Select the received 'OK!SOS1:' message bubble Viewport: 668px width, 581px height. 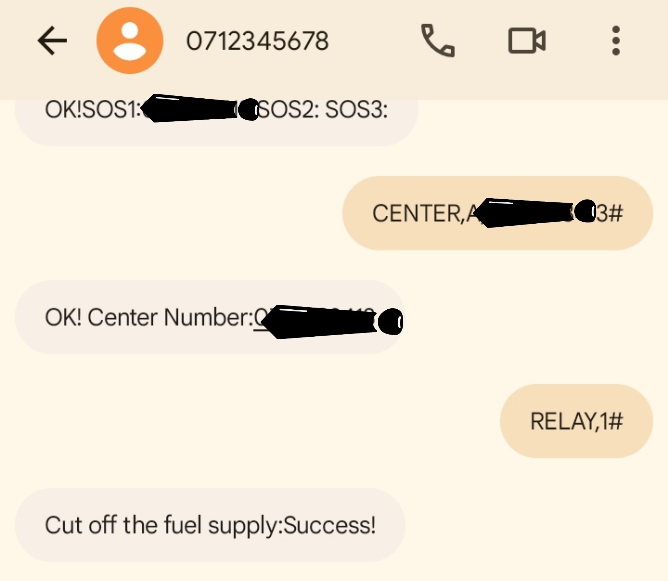[x=215, y=110]
